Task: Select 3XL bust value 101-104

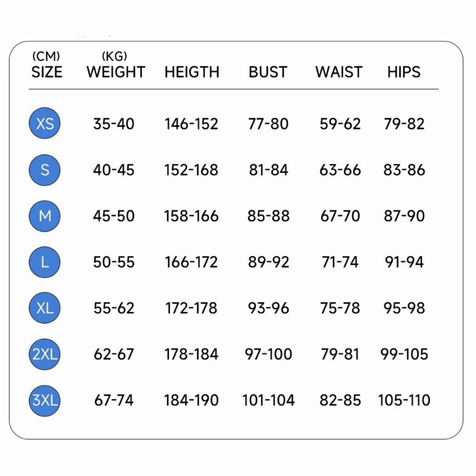Action: point(268,400)
